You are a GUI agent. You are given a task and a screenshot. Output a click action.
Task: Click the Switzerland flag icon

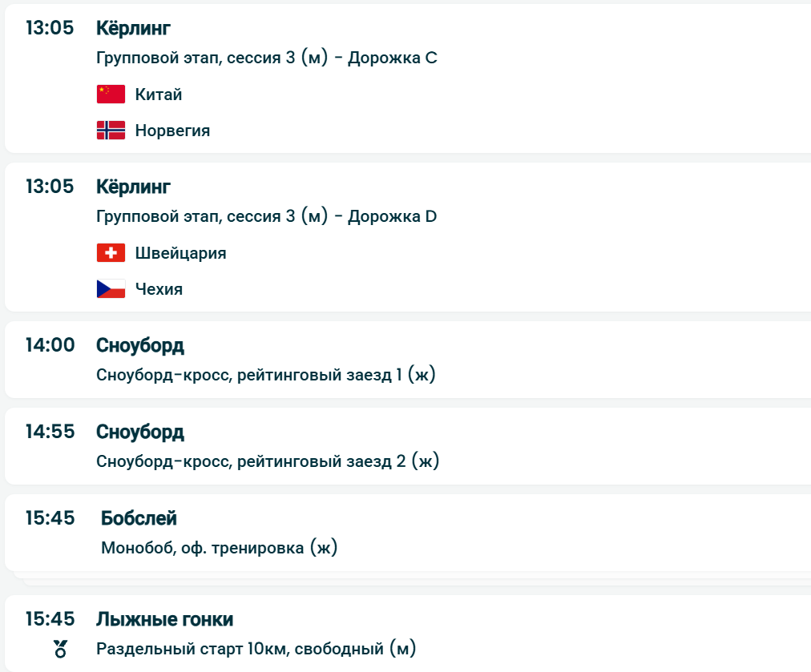111,253
